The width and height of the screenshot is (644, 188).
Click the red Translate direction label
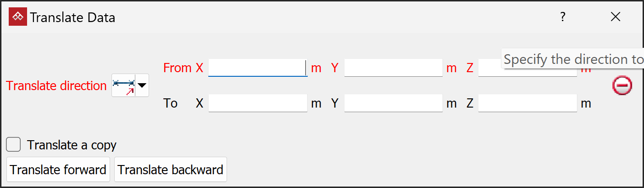(x=56, y=85)
